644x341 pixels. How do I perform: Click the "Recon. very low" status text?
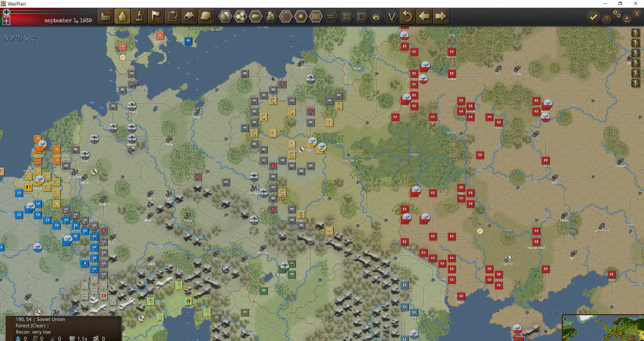click(34, 331)
